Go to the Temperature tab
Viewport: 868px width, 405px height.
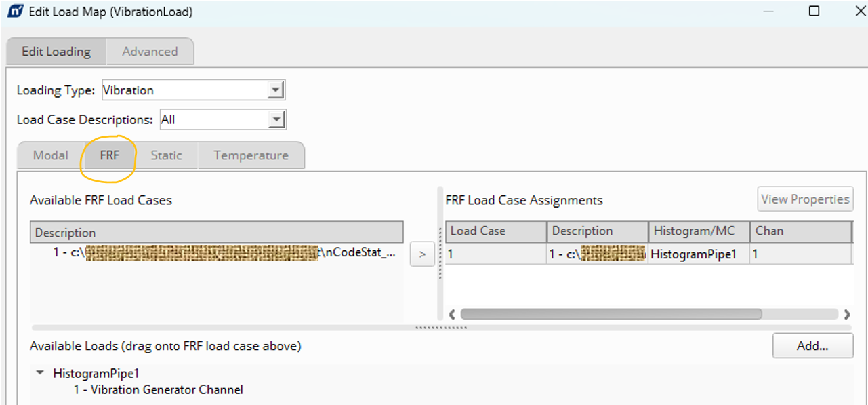[251, 155]
